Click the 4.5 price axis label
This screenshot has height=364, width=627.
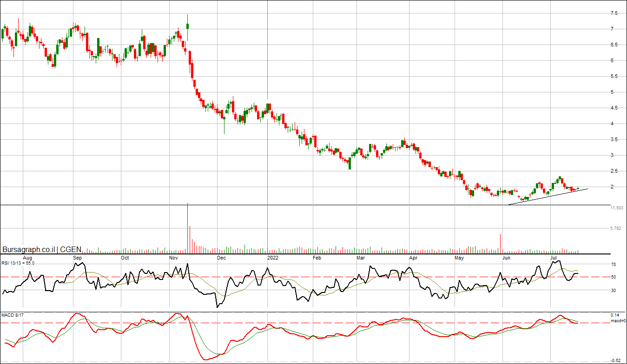click(614, 108)
